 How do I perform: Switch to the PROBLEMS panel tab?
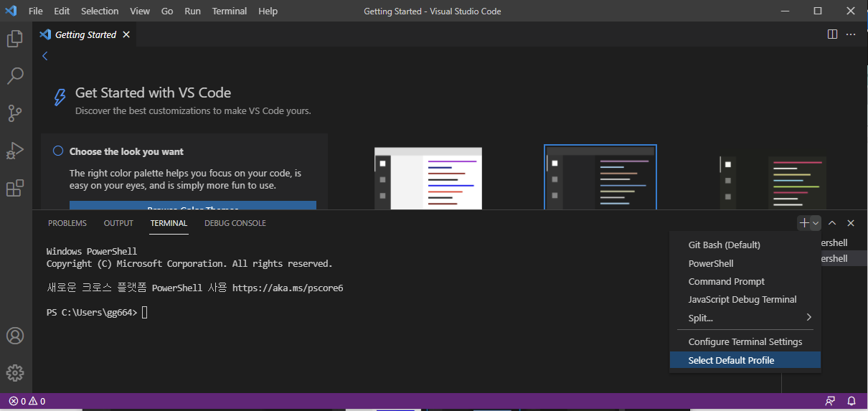pyautogui.click(x=67, y=223)
